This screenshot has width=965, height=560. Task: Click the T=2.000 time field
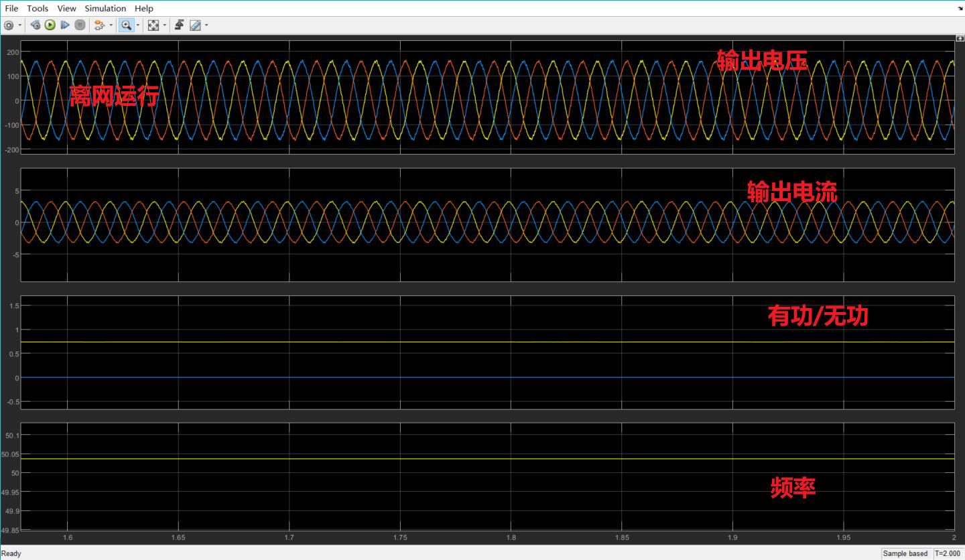tap(946, 553)
